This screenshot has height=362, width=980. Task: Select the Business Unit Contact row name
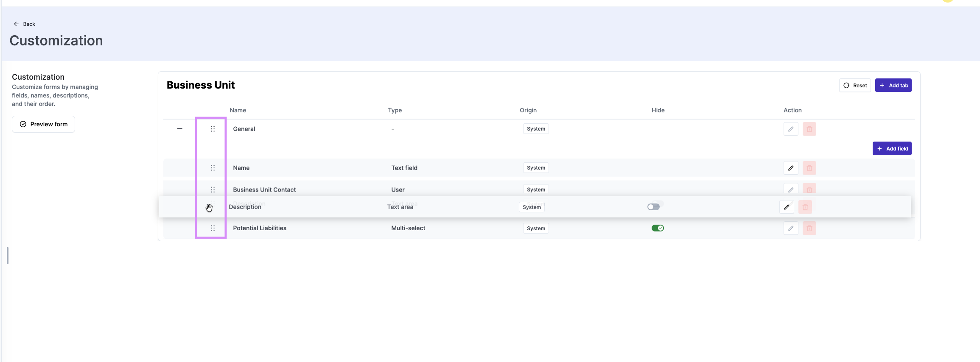264,189
